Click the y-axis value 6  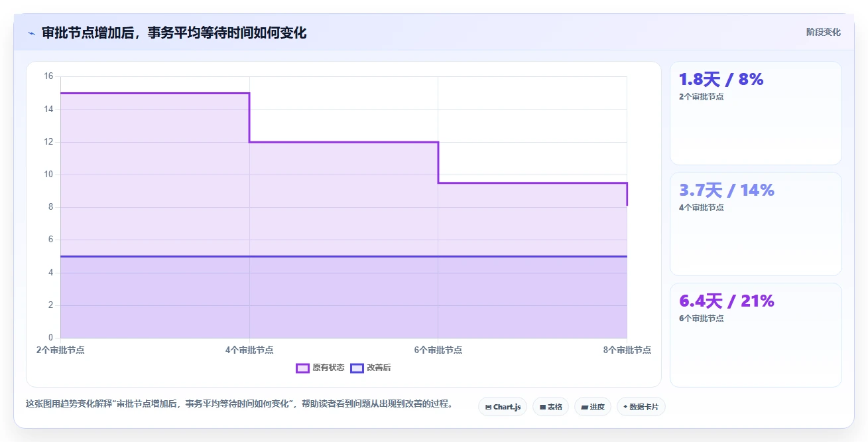coord(50,240)
